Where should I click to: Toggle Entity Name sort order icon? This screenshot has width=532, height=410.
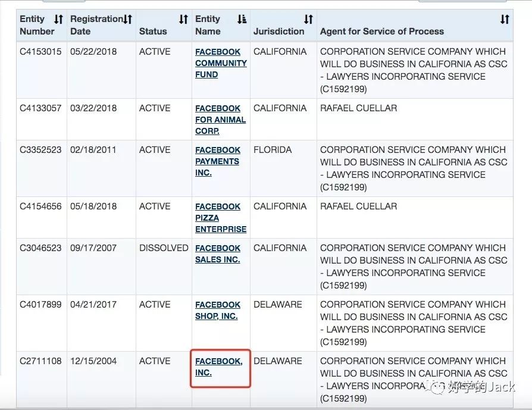coord(242,20)
